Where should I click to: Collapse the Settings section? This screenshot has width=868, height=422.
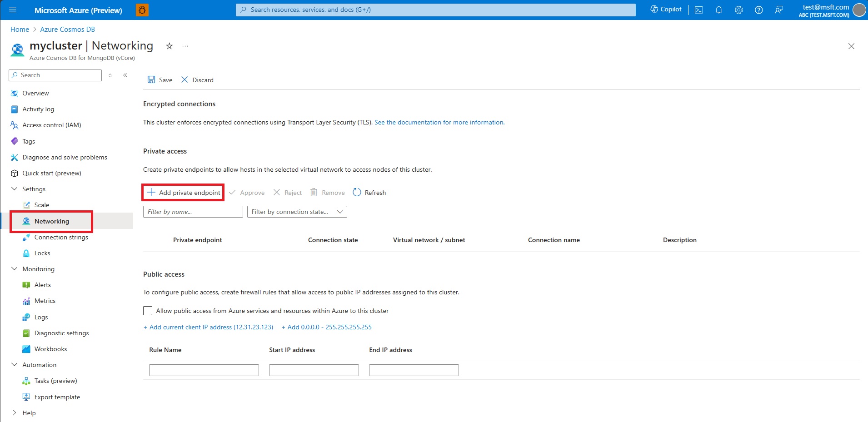click(x=14, y=189)
